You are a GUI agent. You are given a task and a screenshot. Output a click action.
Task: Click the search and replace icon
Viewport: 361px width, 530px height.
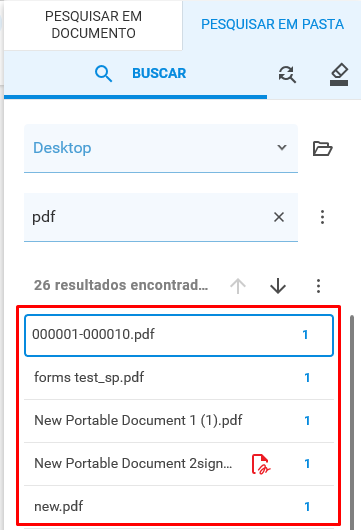click(x=287, y=74)
